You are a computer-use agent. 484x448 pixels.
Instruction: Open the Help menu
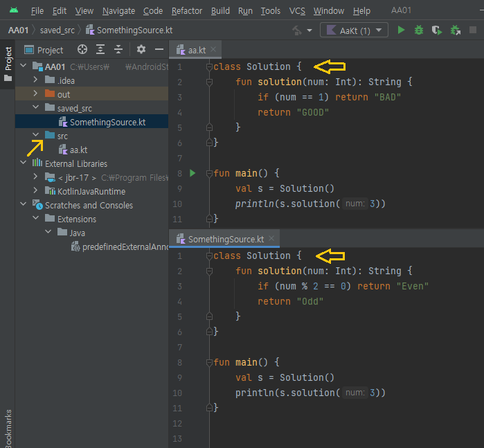coord(361,11)
